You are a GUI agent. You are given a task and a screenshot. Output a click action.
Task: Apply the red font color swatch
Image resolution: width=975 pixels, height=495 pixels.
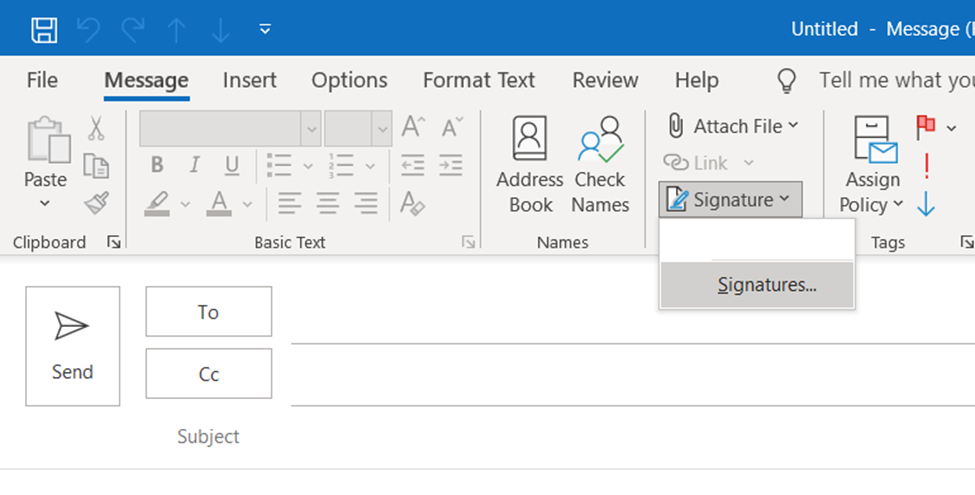[x=219, y=204]
